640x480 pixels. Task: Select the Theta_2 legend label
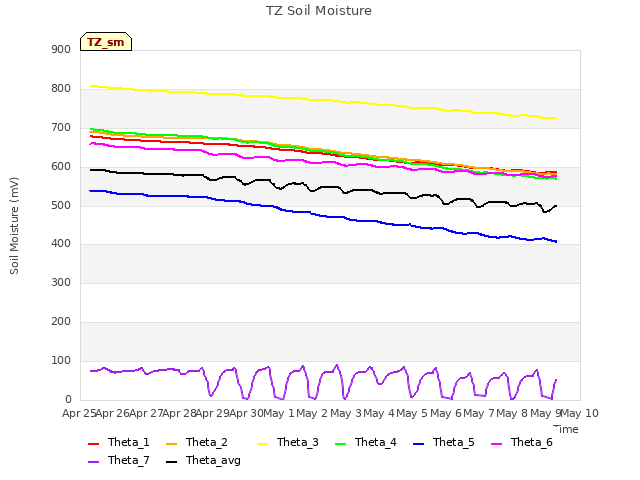(207, 442)
